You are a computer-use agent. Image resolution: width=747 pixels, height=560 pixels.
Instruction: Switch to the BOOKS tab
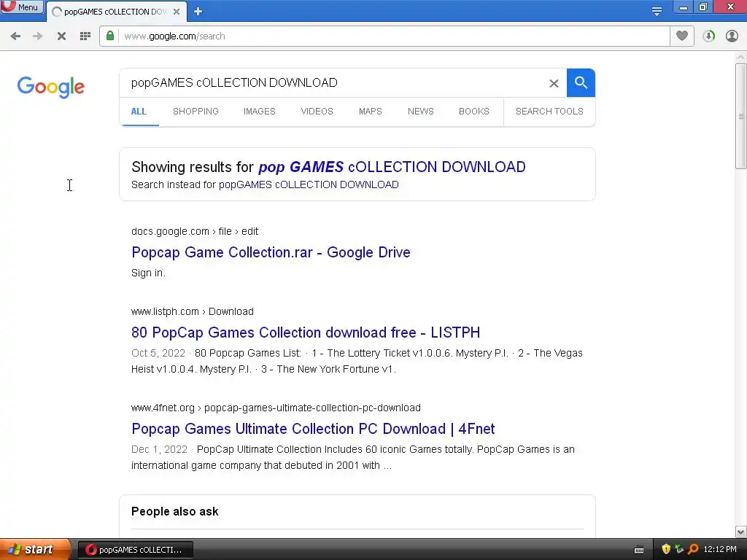coord(474,112)
